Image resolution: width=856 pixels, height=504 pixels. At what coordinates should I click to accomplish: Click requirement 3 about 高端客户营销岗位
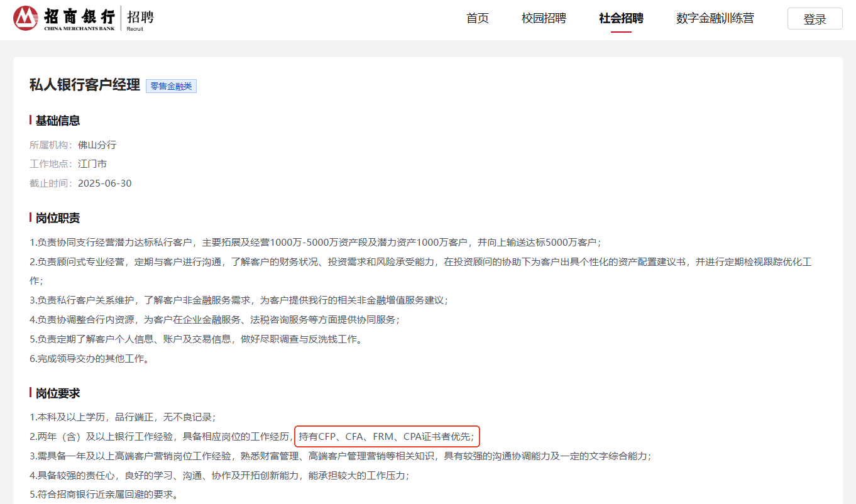340,456
